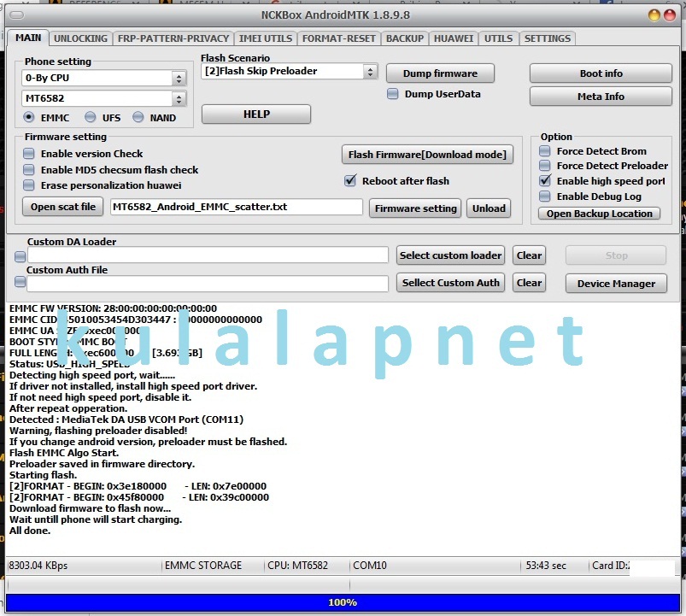Click the red close window button
The width and height of the screenshot is (686, 616).
[x=670, y=15]
